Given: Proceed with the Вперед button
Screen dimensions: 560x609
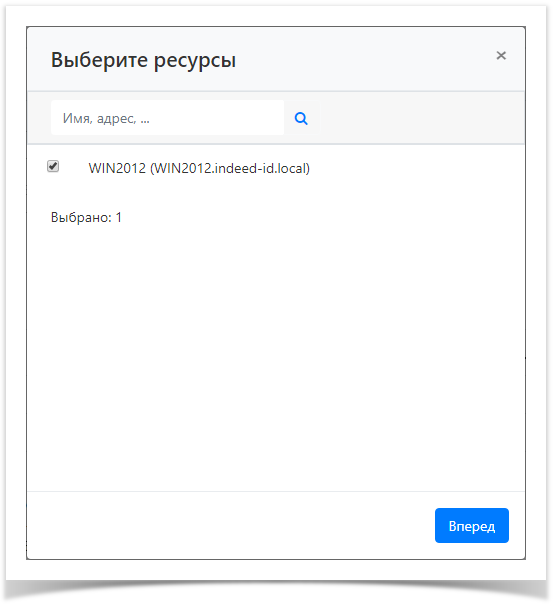Looking at the screenshot, I should point(471,525).
